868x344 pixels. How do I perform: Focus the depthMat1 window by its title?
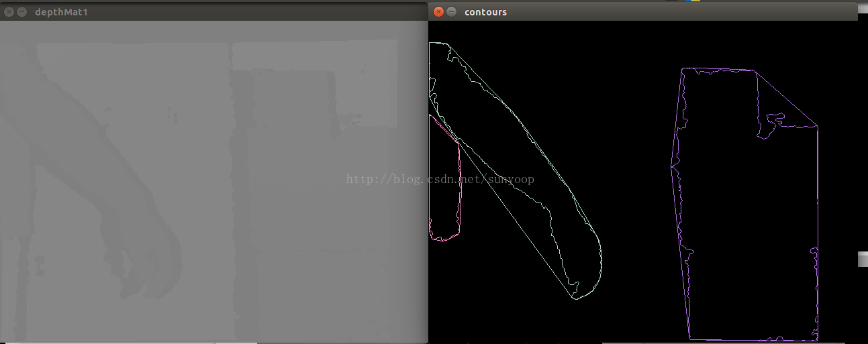point(61,12)
